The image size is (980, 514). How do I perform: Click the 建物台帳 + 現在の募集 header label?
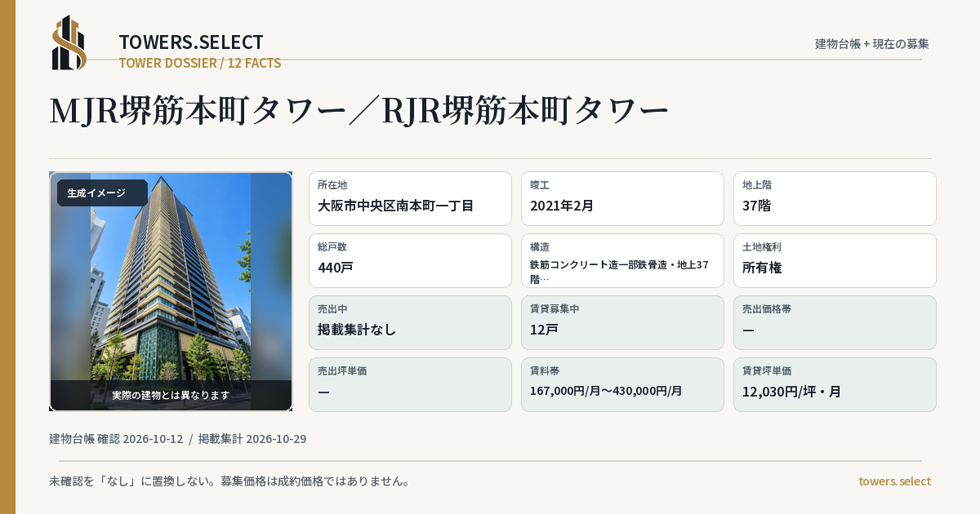coord(872,43)
